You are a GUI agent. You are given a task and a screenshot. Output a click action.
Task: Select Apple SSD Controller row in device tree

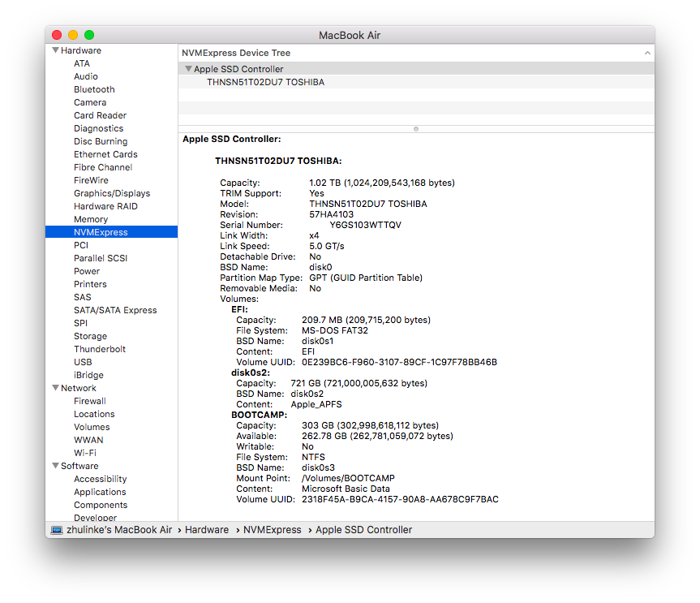tap(416, 69)
